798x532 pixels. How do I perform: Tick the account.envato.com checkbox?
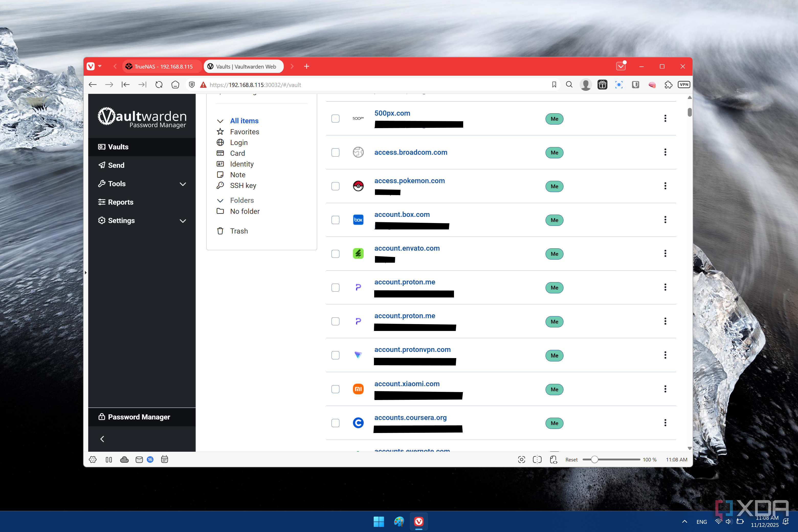tap(335, 254)
